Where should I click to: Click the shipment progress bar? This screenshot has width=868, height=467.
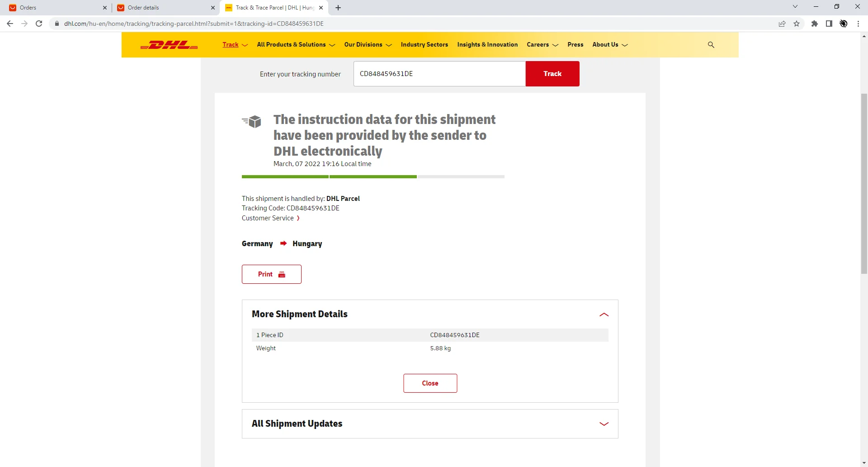(373, 177)
